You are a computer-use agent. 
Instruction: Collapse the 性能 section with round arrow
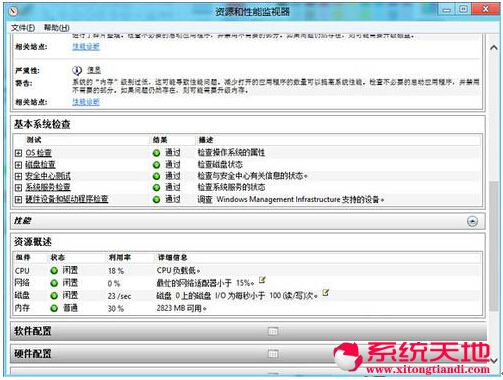(472, 221)
